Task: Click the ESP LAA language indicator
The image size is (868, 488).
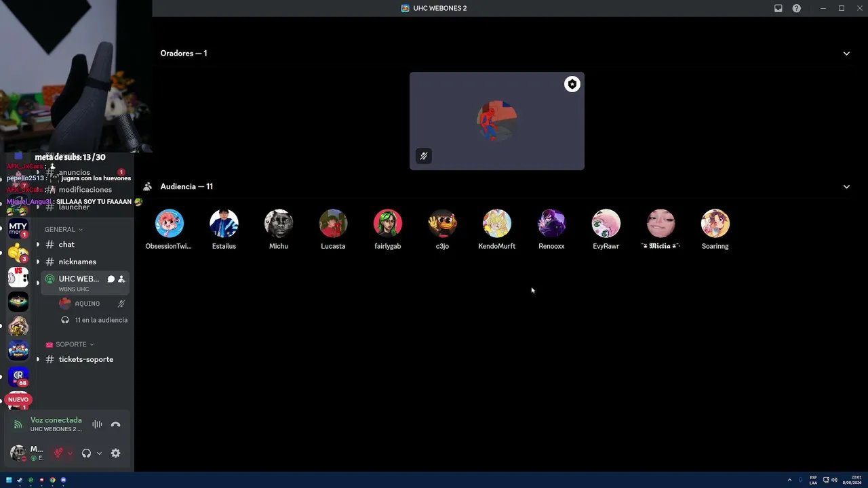Action: tap(813, 480)
